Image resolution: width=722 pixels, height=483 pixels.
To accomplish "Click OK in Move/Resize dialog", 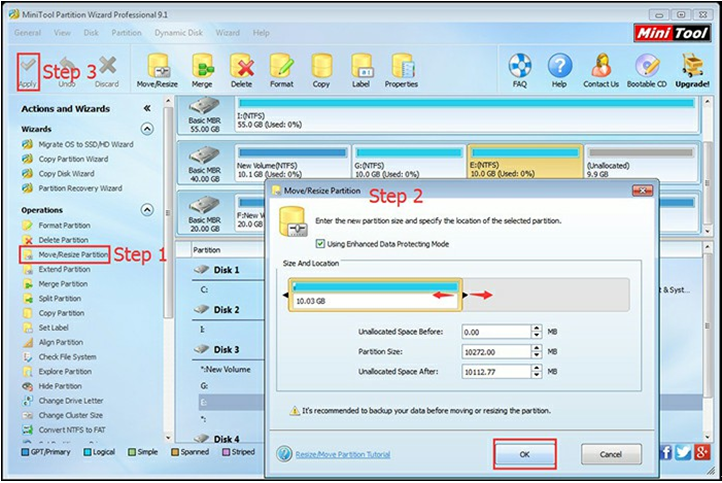I will pos(525,454).
